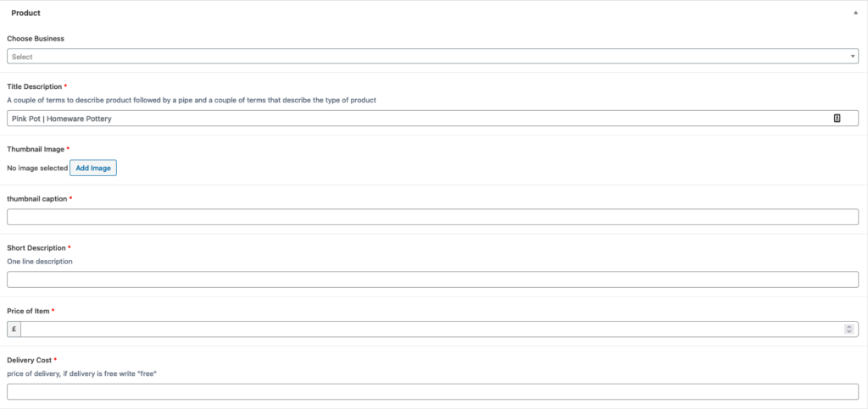
Task: Click the Price of Item label
Action: [x=28, y=311]
